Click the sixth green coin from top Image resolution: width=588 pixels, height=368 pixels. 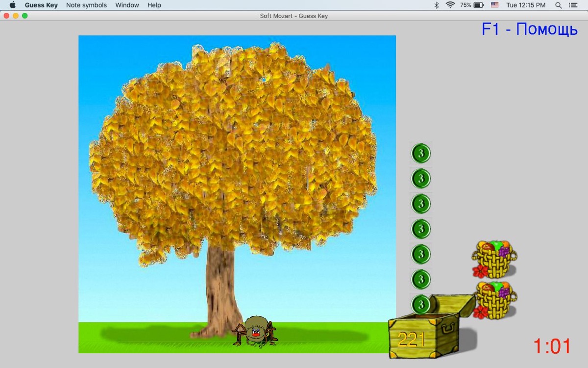(421, 279)
